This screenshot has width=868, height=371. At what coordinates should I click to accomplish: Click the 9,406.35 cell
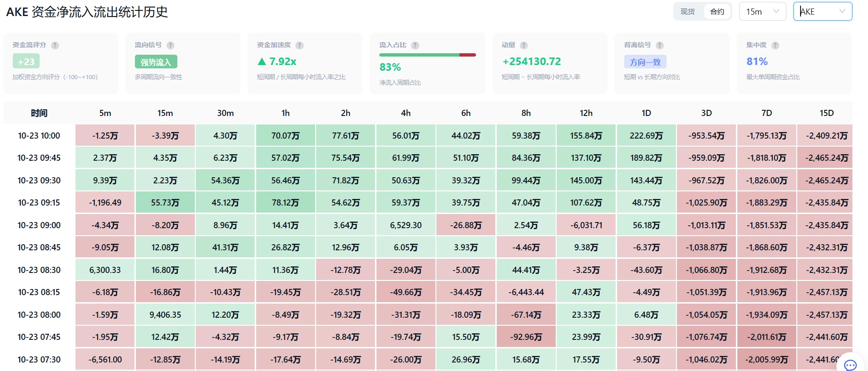(x=165, y=315)
